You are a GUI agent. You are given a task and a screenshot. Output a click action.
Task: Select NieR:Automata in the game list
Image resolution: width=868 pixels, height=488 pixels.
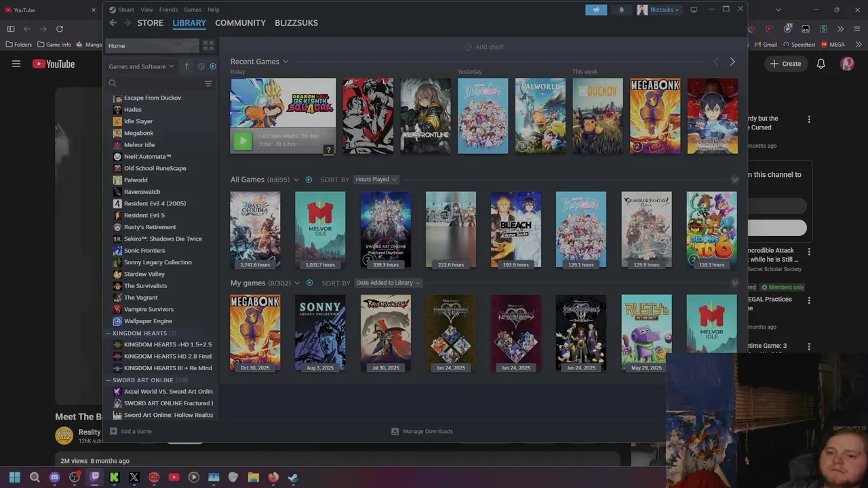(x=147, y=157)
